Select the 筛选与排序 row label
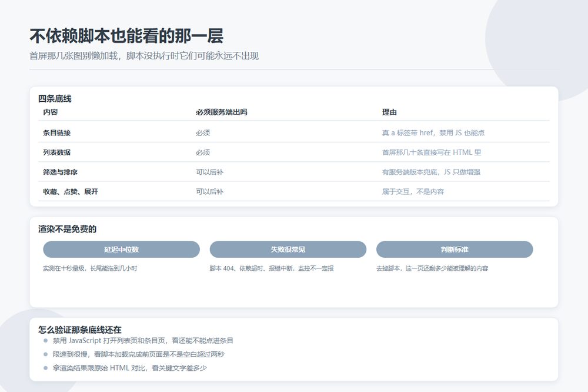This screenshot has width=588, height=392. pyautogui.click(x=60, y=172)
